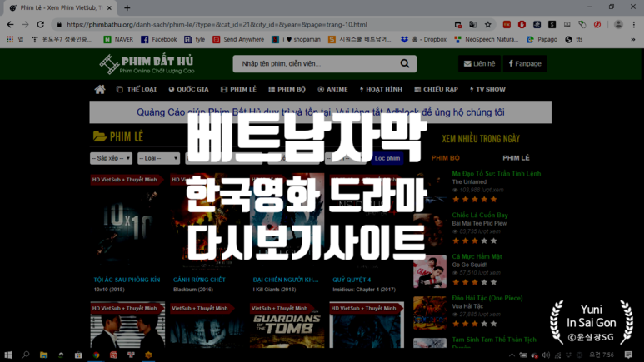The height and width of the screenshot is (362, 644).
Task: Open Chiếc Lá Cuốn Bay link
Action: click(x=480, y=215)
